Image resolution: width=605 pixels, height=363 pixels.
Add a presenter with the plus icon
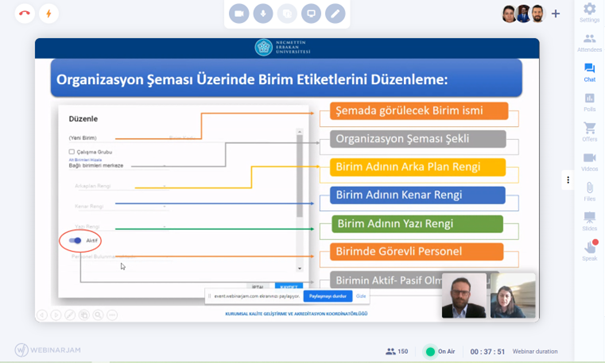tap(556, 14)
